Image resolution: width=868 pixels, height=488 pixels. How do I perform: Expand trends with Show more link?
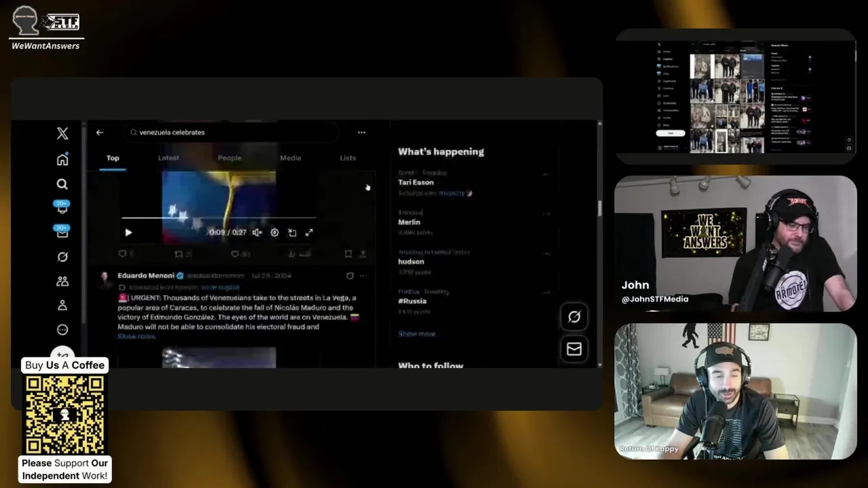(x=416, y=334)
